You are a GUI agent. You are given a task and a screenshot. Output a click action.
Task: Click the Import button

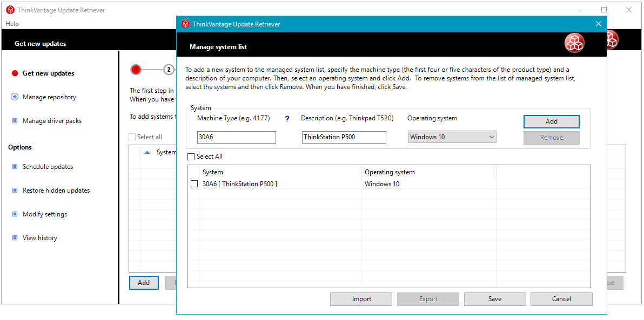361,299
